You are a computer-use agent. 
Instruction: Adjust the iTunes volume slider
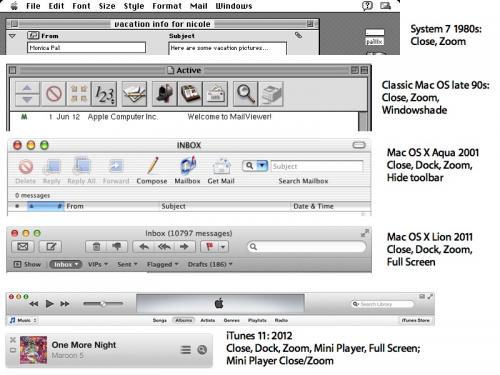(103, 303)
